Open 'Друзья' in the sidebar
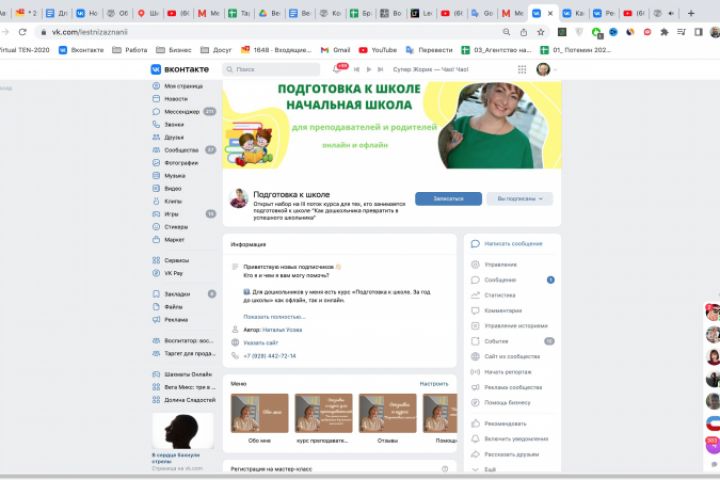The width and height of the screenshot is (720, 480). pos(168,137)
